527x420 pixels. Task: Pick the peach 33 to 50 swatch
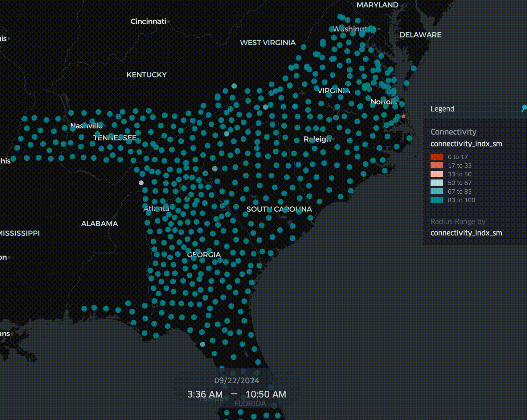(x=436, y=174)
